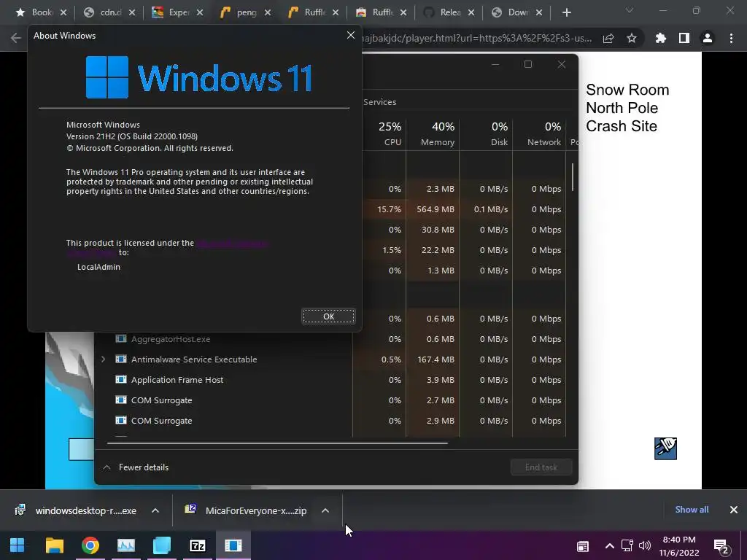Bookmark this page with the star
747x560 pixels.
click(x=632, y=38)
